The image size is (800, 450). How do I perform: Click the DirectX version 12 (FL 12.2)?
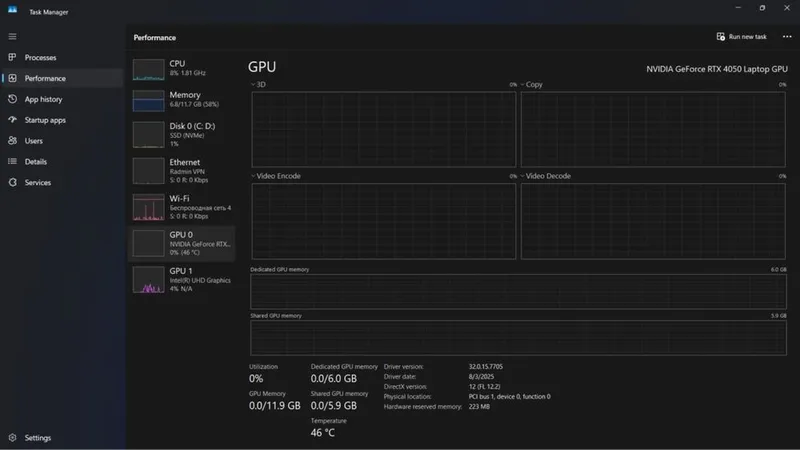[x=484, y=386]
